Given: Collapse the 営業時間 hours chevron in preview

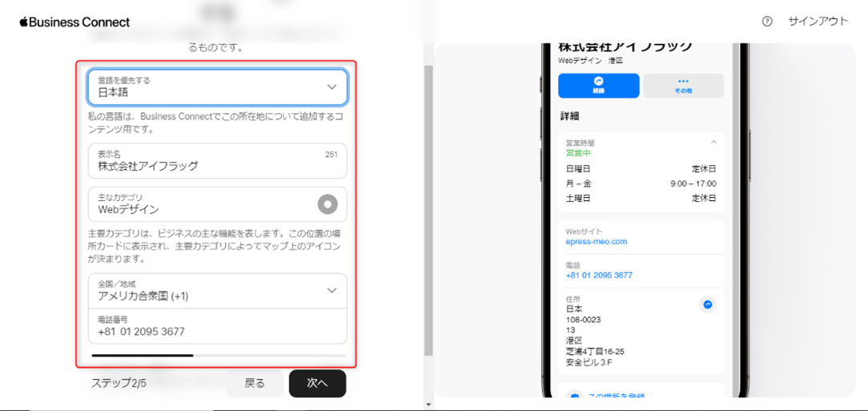Looking at the screenshot, I should 713,143.
